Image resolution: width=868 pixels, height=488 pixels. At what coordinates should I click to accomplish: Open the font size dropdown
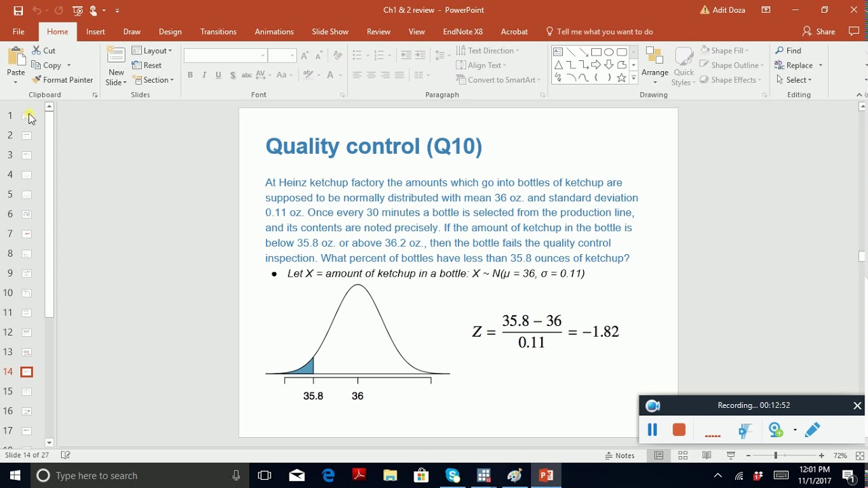pyautogui.click(x=292, y=56)
